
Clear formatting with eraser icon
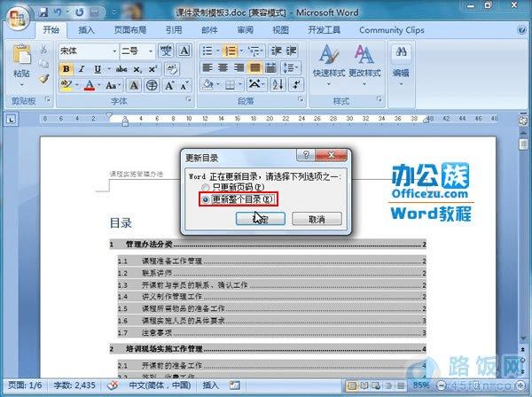pos(172,69)
